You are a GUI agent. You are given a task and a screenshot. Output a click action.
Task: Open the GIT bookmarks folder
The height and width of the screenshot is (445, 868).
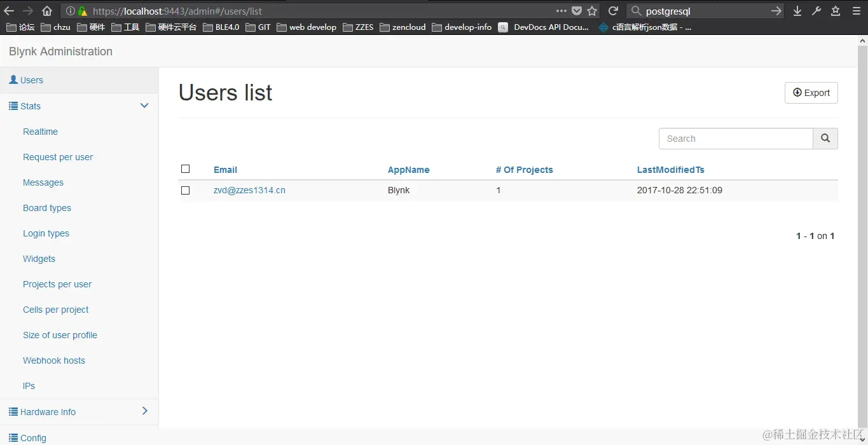tap(258, 27)
